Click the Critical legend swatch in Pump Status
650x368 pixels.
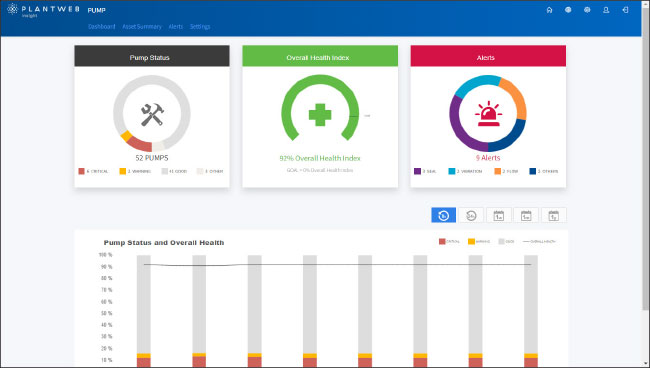coord(82,171)
